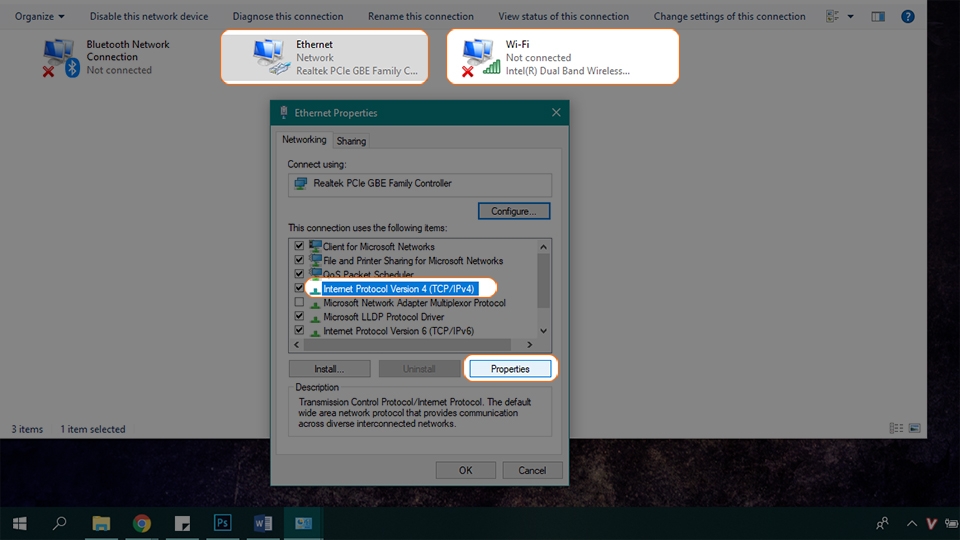The width and height of the screenshot is (960, 540).
Task: Open the People icon in system tray
Action: click(x=882, y=523)
